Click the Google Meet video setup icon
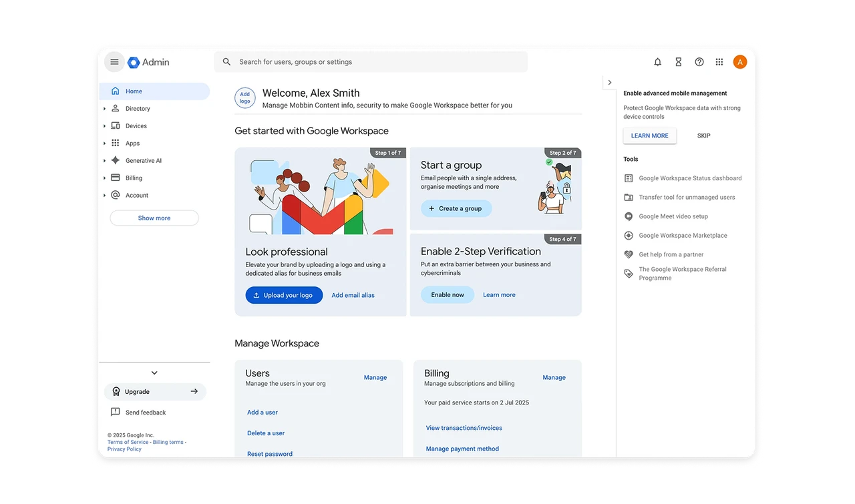This screenshot has width=855, height=504. point(629,216)
